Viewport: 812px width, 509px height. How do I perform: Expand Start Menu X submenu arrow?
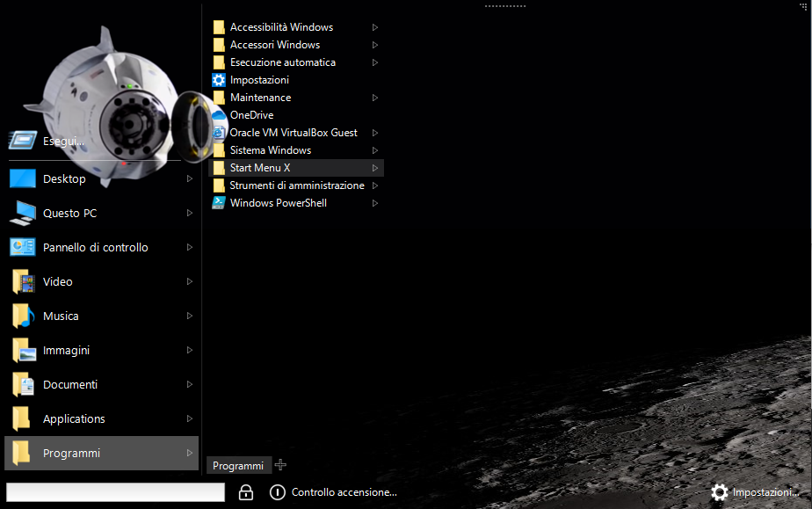[375, 168]
